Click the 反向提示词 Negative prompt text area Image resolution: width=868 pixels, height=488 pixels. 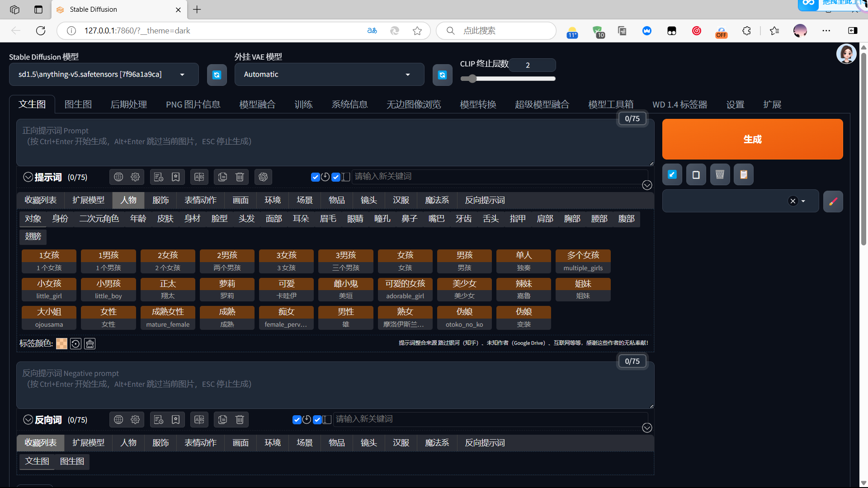[x=335, y=385]
